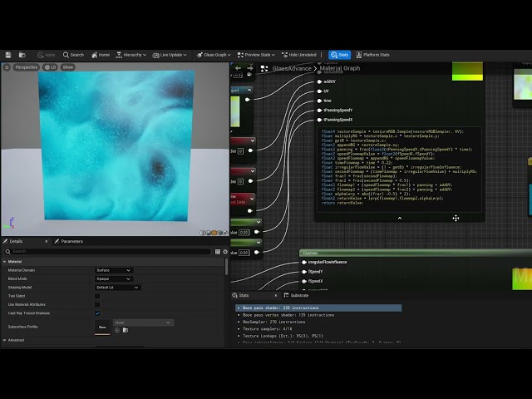Expand the third red node chevron
Viewport: 532px width, 399px height.
(x=252, y=199)
